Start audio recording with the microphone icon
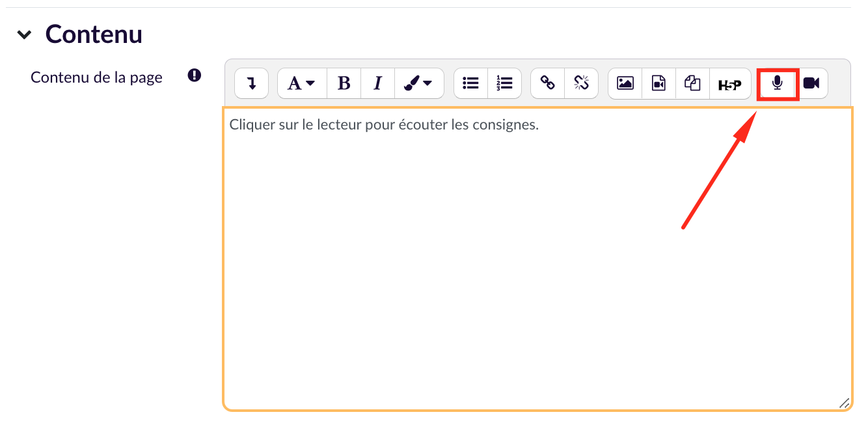The image size is (868, 423). [777, 83]
